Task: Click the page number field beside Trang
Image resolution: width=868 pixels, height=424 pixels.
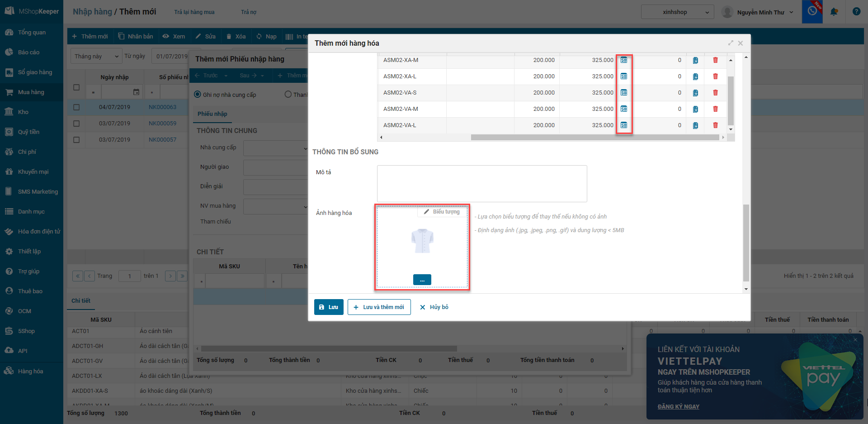Action: (x=129, y=276)
